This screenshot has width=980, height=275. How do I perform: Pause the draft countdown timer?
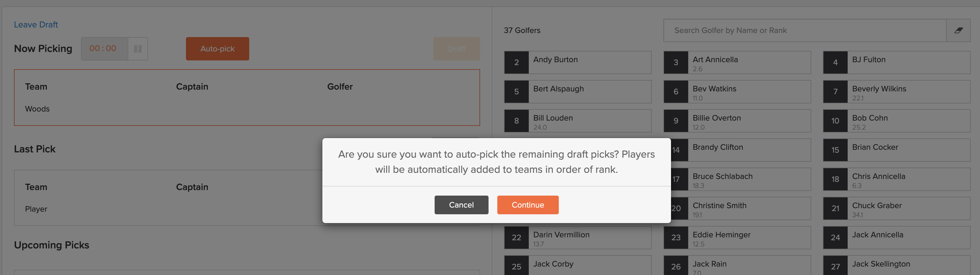[x=138, y=49]
